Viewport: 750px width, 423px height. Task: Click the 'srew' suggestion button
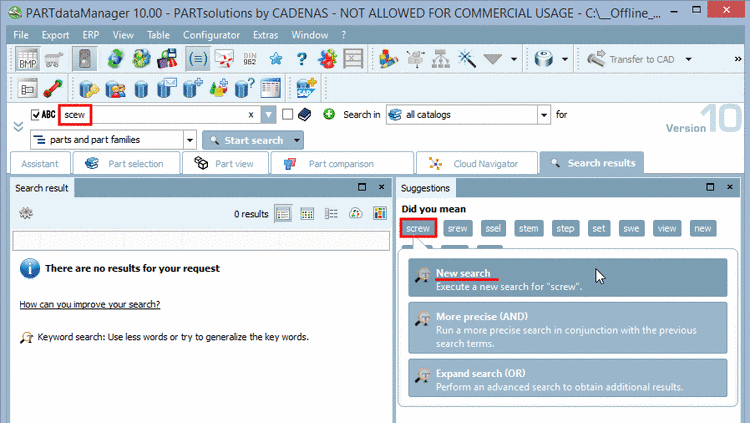[x=458, y=228]
